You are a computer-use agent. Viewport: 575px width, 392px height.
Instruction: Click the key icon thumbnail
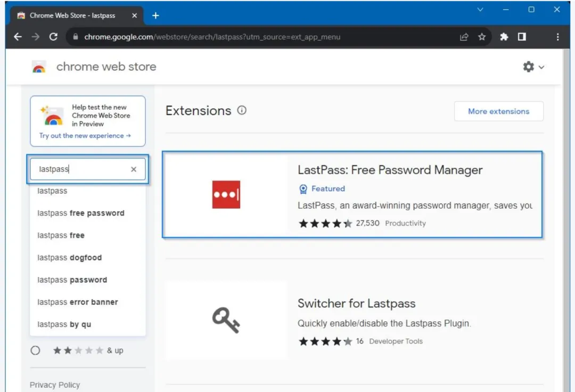click(x=226, y=320)
